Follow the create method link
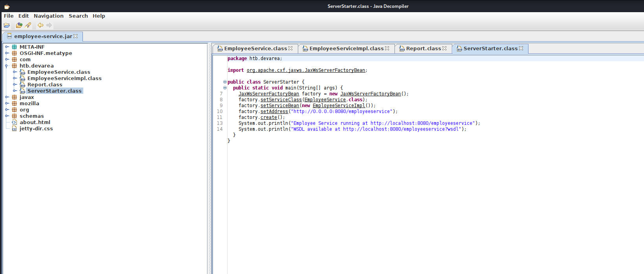The height and width of the screenshot is (274, 644). tap(269, 117)
